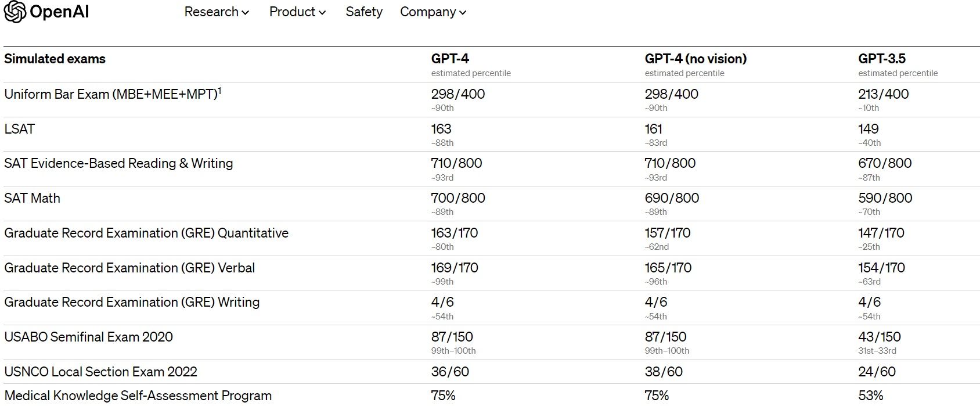Open the Product menu
The height and width of the screenshot is (406, 980).
[x=292, y=12]
